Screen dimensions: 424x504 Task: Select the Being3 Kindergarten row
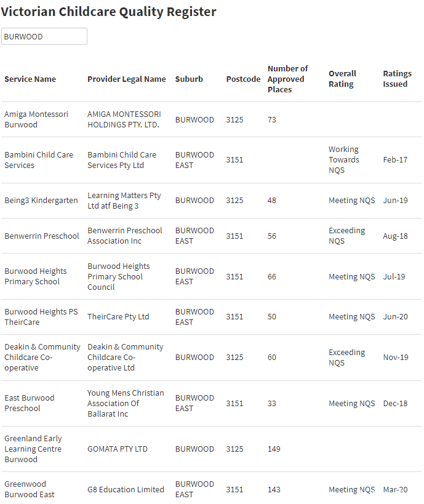click(212, 201)
